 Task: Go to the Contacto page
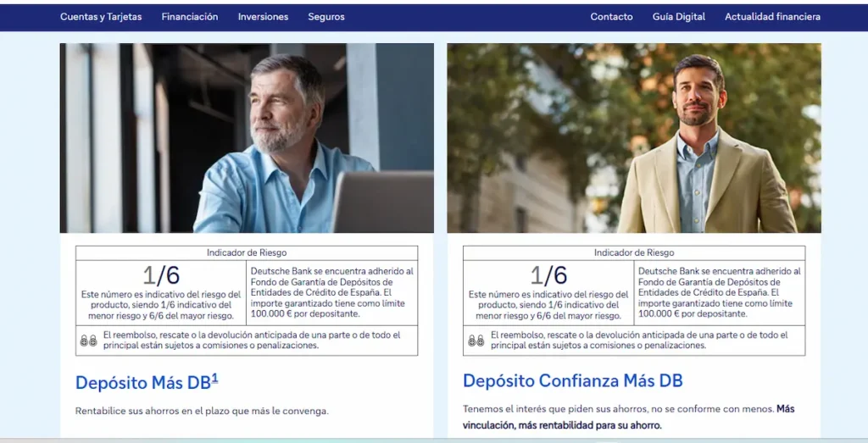click(x=611, y=17)
